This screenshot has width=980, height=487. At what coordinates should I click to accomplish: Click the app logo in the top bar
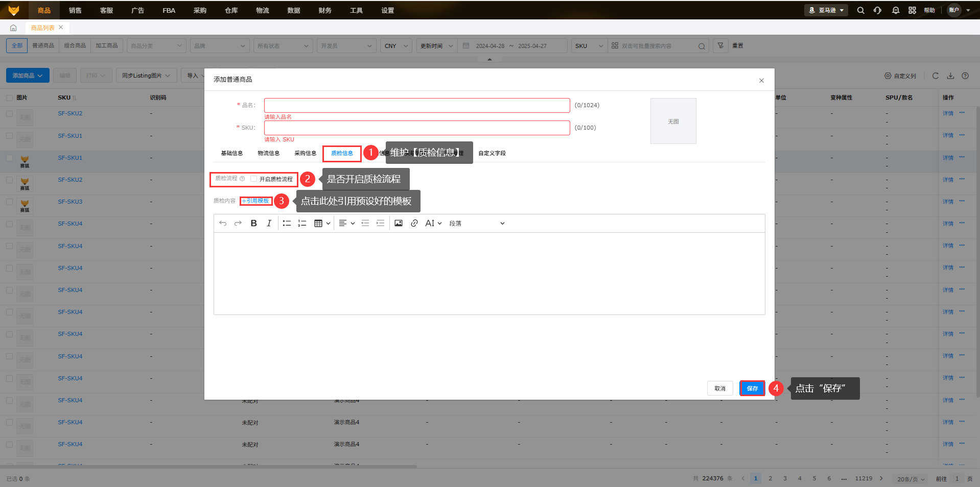(14, 10)
